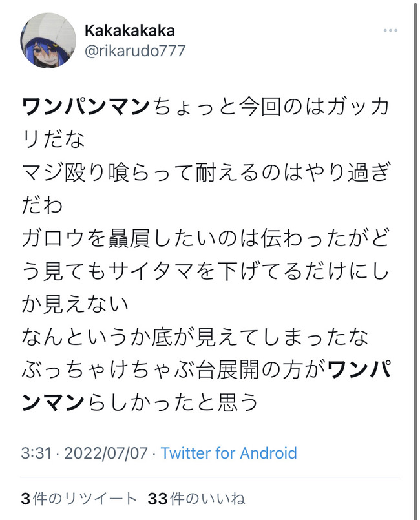
Task: Click the tweet line starting with なんというか底が
Action: point(195,337)
